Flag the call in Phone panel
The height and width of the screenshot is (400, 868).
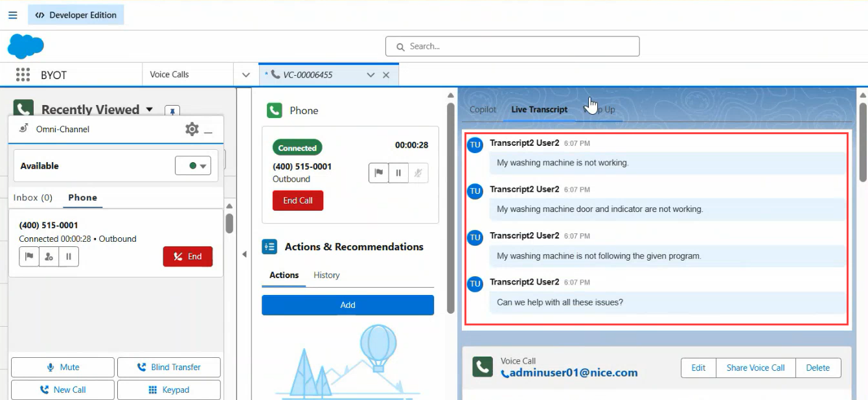coord(379,173)
